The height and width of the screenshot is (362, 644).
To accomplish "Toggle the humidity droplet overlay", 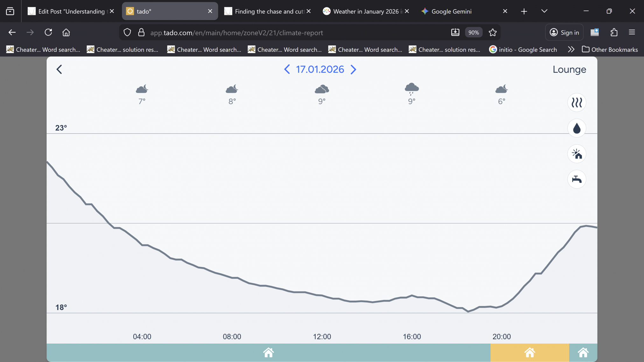I will pyautogui.click(x=577, y=128).
